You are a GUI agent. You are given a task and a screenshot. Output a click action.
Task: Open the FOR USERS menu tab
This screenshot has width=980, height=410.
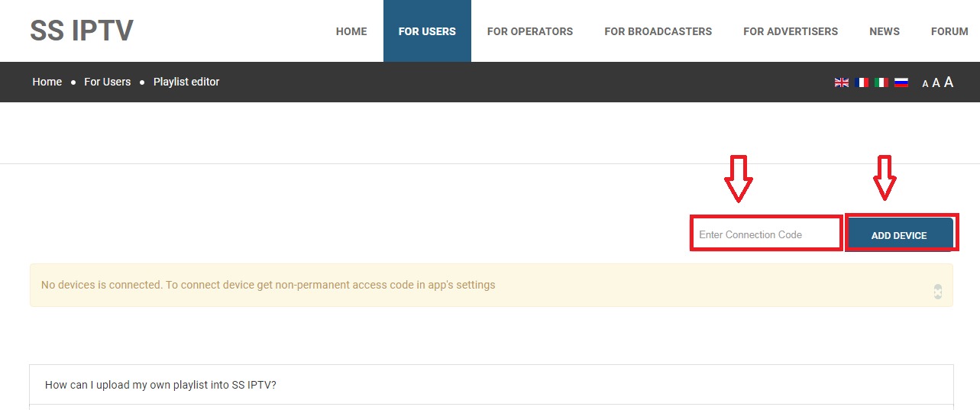427,31
